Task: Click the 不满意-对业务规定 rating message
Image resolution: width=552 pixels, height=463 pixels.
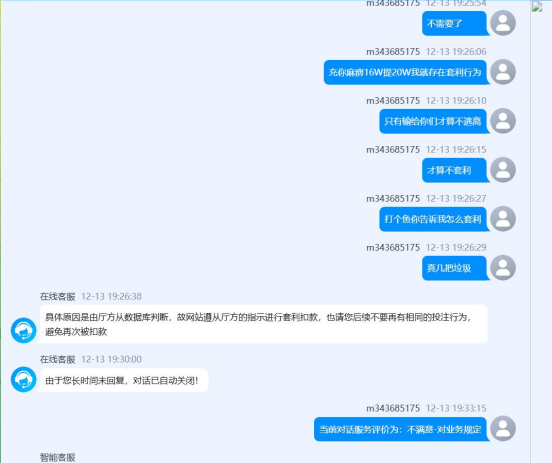Action: pos(400,429)
